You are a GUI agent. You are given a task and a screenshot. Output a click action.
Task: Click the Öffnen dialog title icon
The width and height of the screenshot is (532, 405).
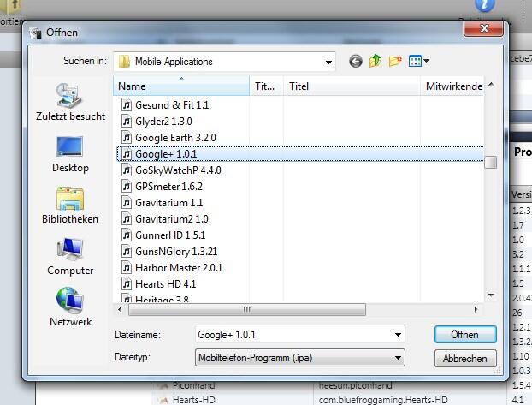point(35,33)
